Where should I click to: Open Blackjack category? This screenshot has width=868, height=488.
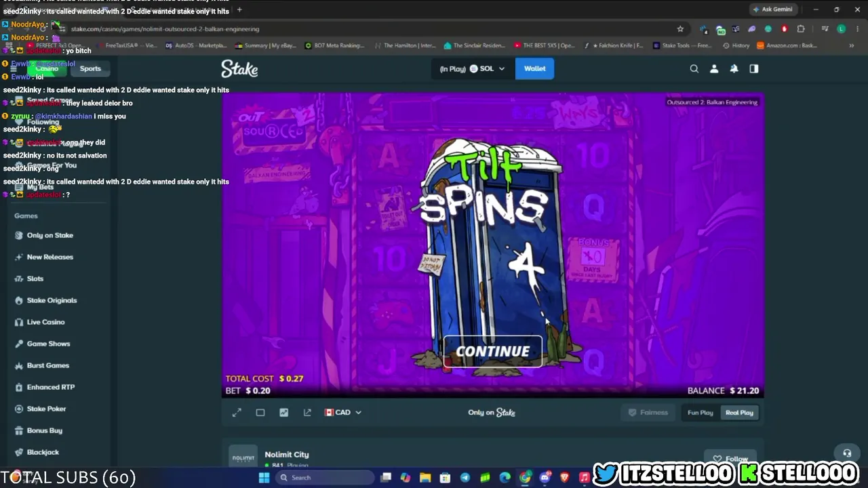pos(43,452)
